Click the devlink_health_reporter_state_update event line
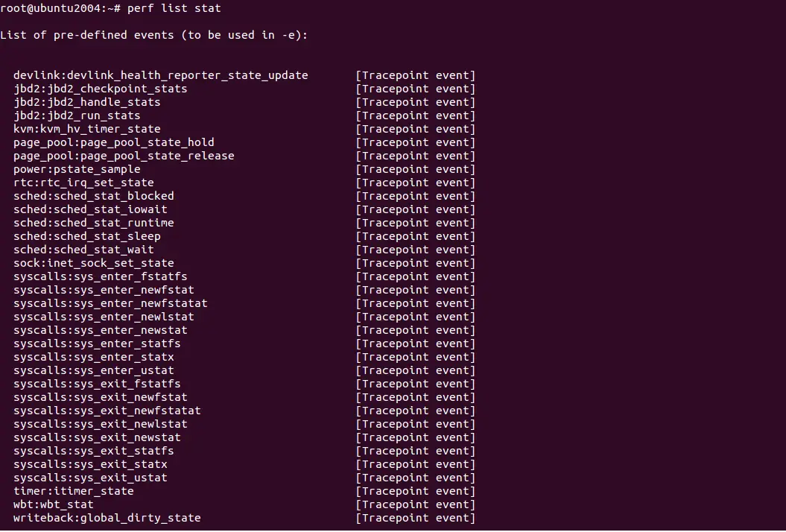786x532 pixels. tap(160, 75)
